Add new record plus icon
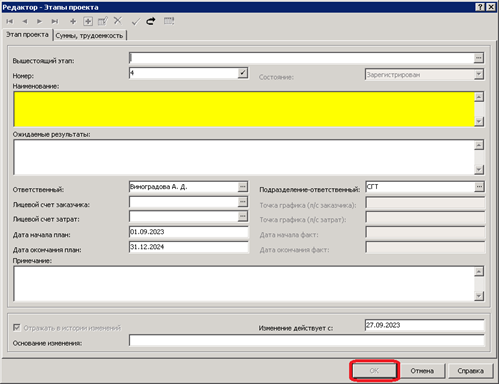This screenshot has width=499, height=384. [x=73, y=22]
